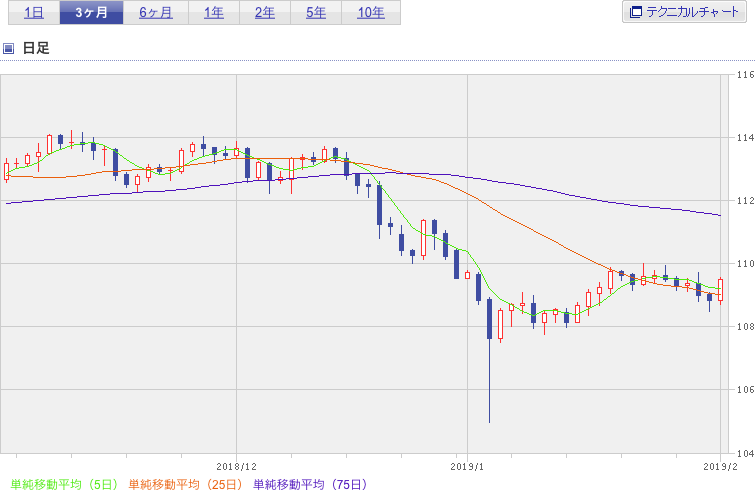Open the 1年 chart period

pos(214,13)
